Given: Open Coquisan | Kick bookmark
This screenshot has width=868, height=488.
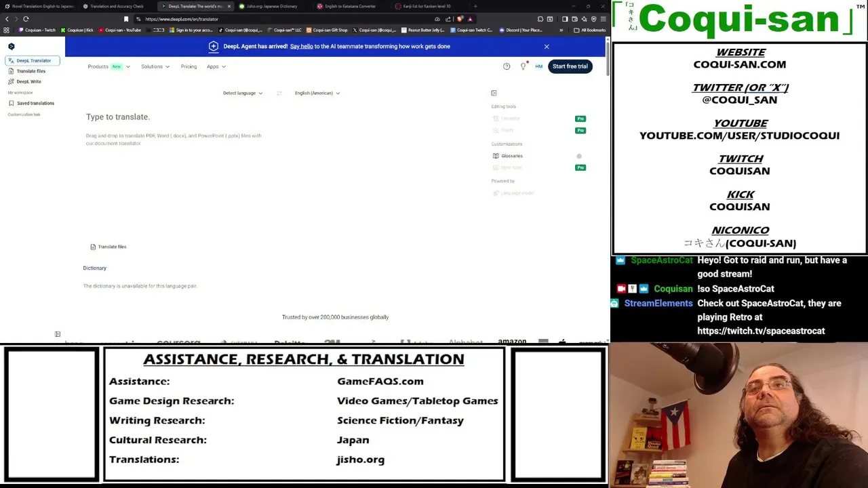Looking at the screenshot, I should tap(77, 30).
